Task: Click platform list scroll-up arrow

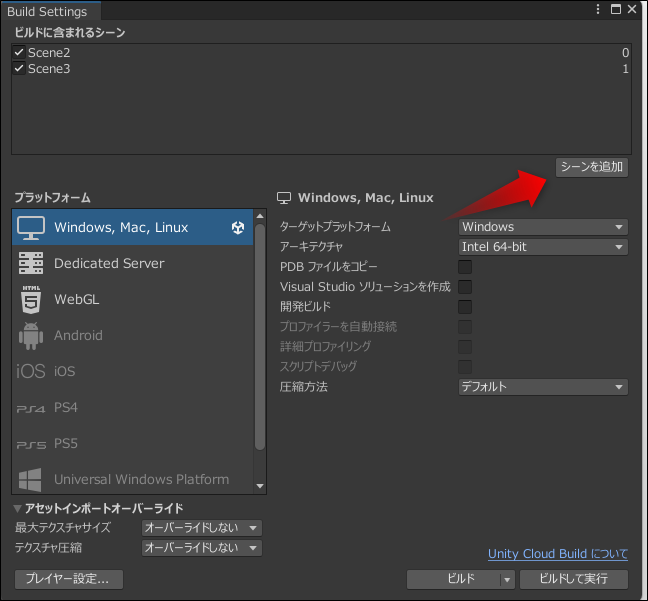Action: (x=260, y=216)
